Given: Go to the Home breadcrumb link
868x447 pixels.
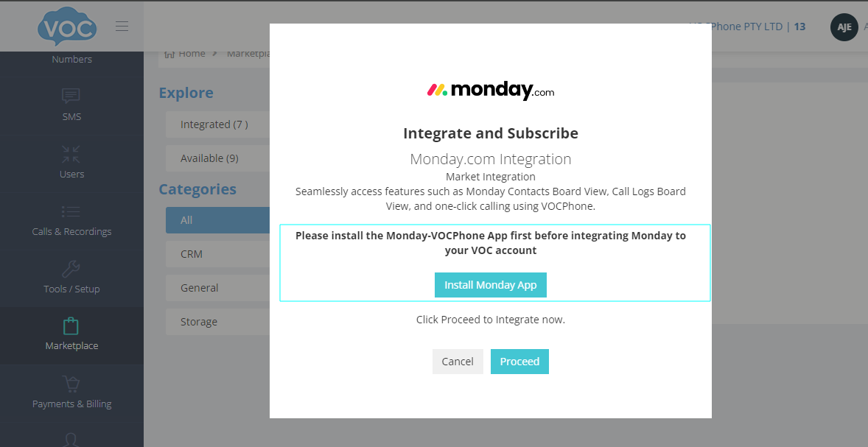Looking at the screenshot, I should (192, 54).
